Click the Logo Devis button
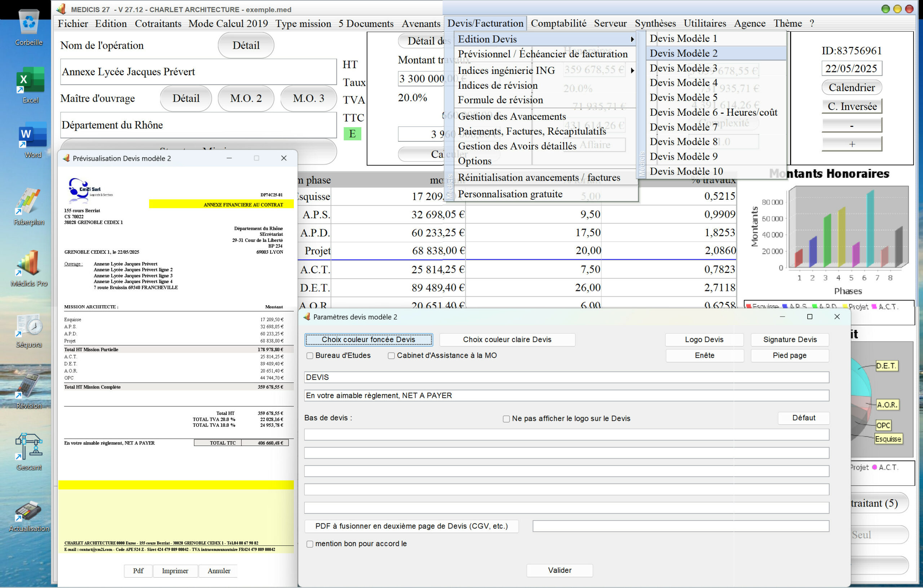Screen dimensions: 923x588 704,340
